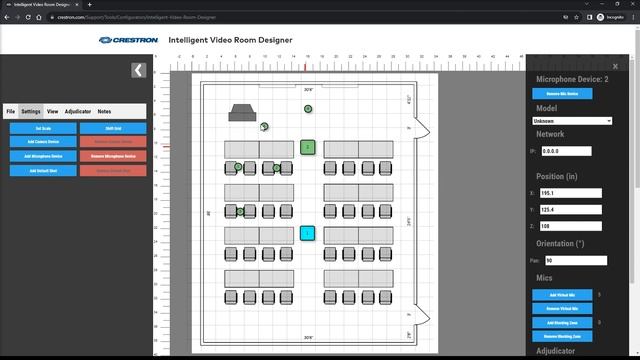Select the green virtual mic circle near the top wall

[x=308, y=109]
